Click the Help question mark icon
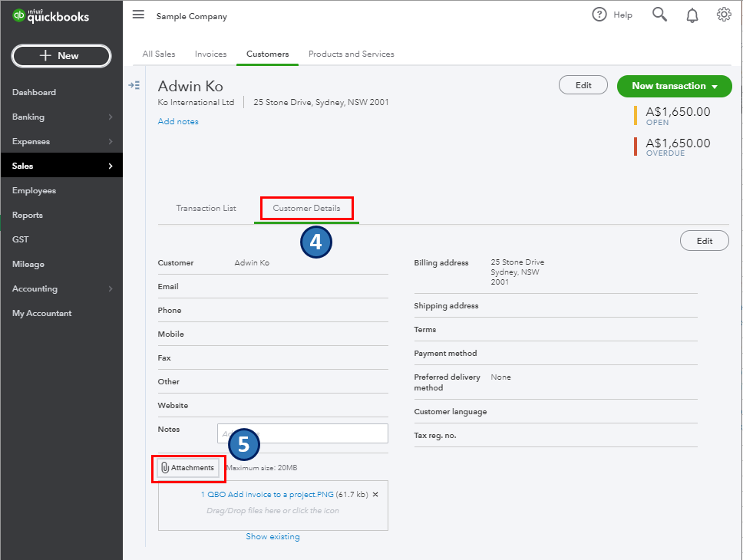The image size is (743, 560). (599, 15)
